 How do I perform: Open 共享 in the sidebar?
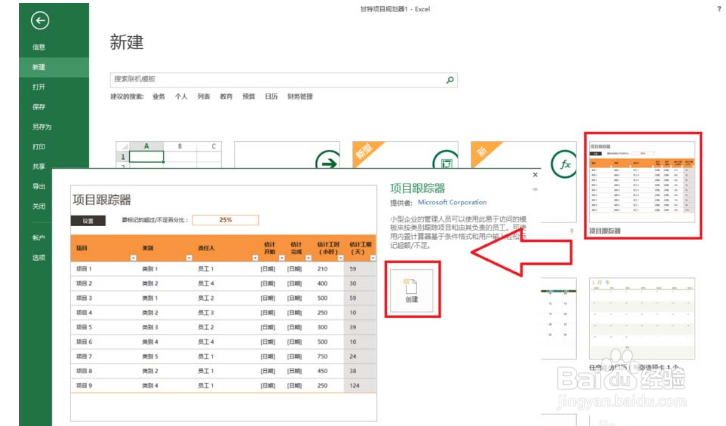coord(39,166)
